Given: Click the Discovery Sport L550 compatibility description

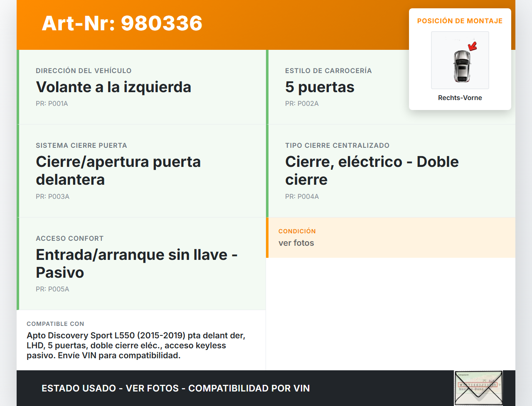Looking at the screenshot, I should coord(136,345).
